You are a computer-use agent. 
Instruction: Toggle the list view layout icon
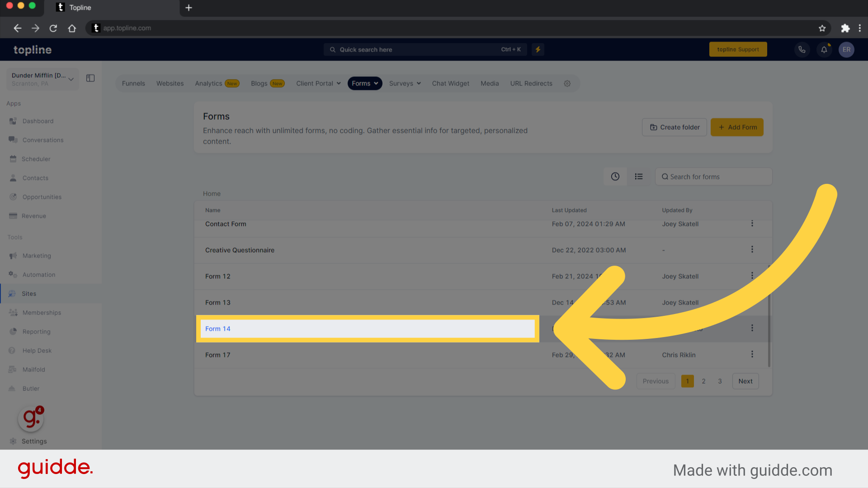[638, 176]
